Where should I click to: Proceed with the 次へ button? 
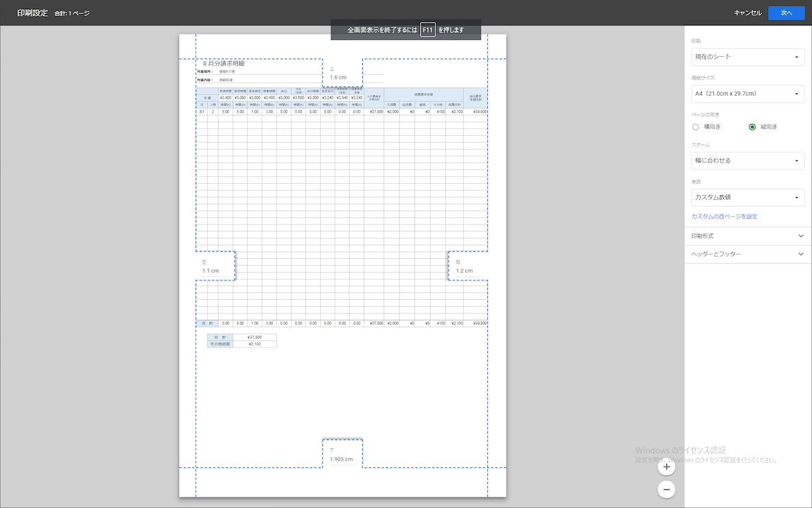pyautogui.click(x=786, y=13)
